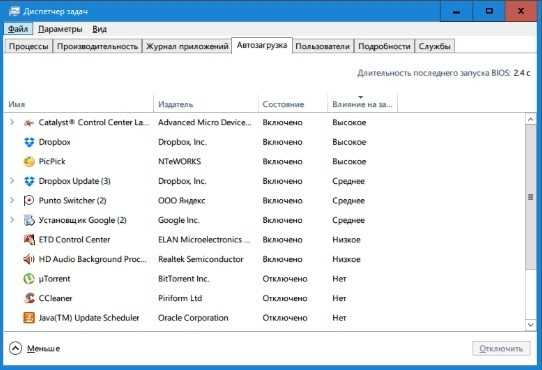Click the scrollbar down arrow
The width and height of the screenshot is (542, 370).
531,324
